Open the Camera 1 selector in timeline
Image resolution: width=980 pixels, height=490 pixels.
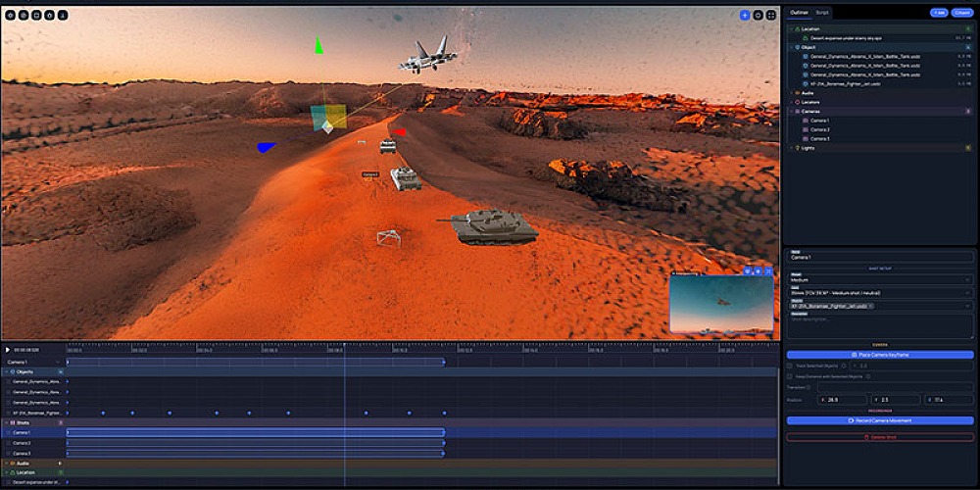point(32,362)
